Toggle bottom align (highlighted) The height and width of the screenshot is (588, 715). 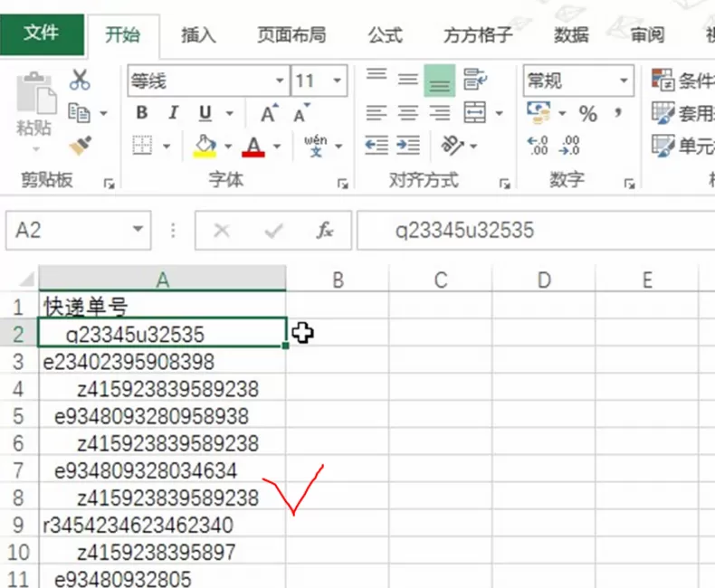coord(440,81)
